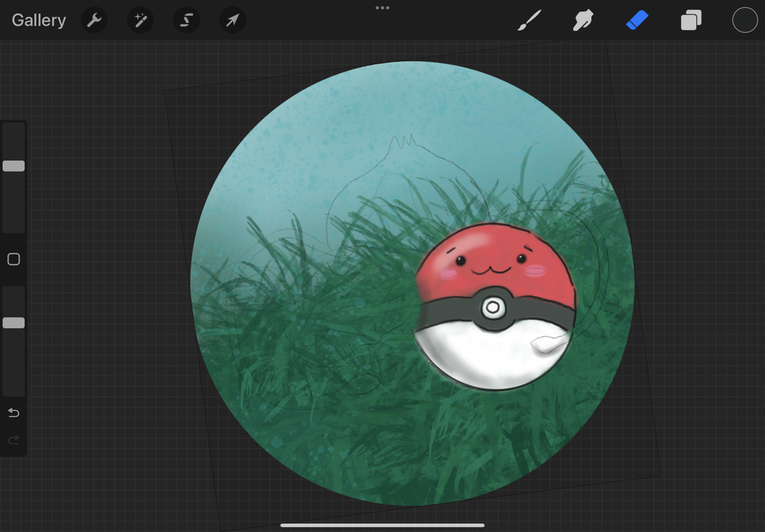The image size is (765, 532).
Task: Tap the sketched outline tuft above the grass
Action: (402, 142)
